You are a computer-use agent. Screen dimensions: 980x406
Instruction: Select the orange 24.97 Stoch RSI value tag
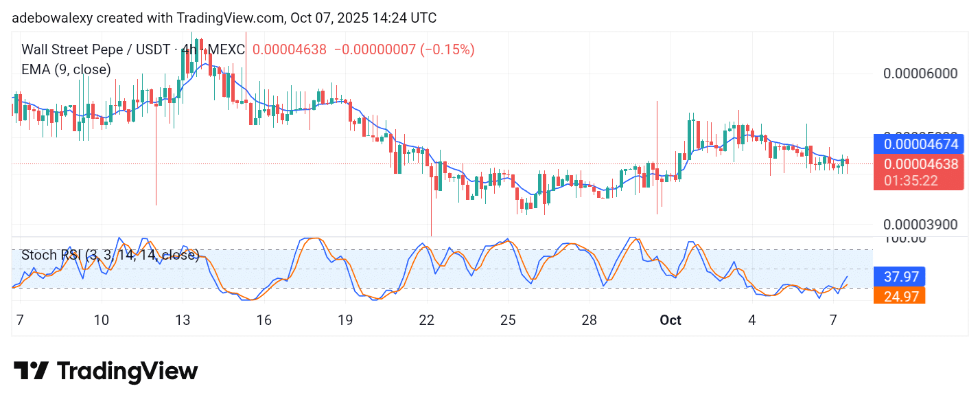point(899,296)
